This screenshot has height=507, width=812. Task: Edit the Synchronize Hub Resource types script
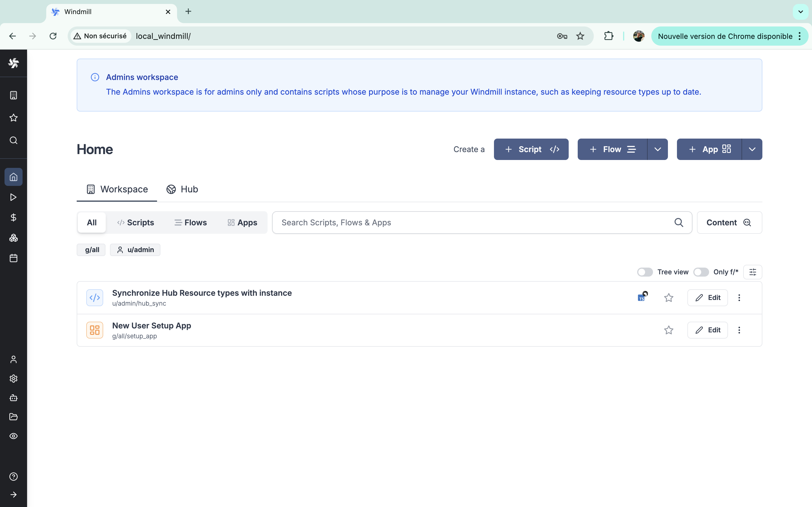click(x=707, y=297)
